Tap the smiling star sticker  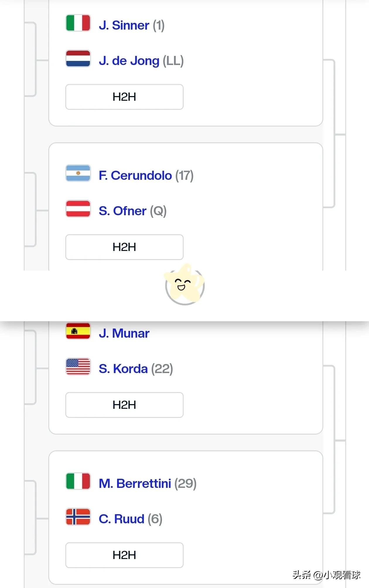click(184, 284)
